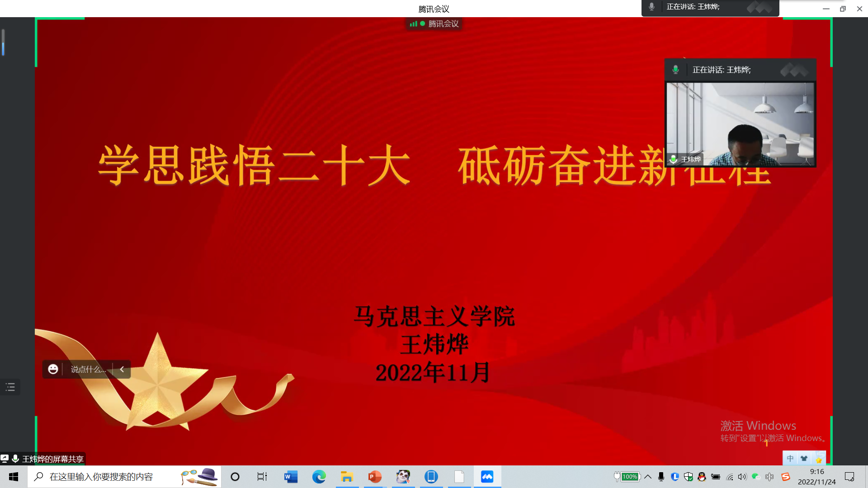The width and height of the screenshot is (868, 488).
Task: Click microphone icon in speaking indicator panel
Action: click(x=675, y=70)
